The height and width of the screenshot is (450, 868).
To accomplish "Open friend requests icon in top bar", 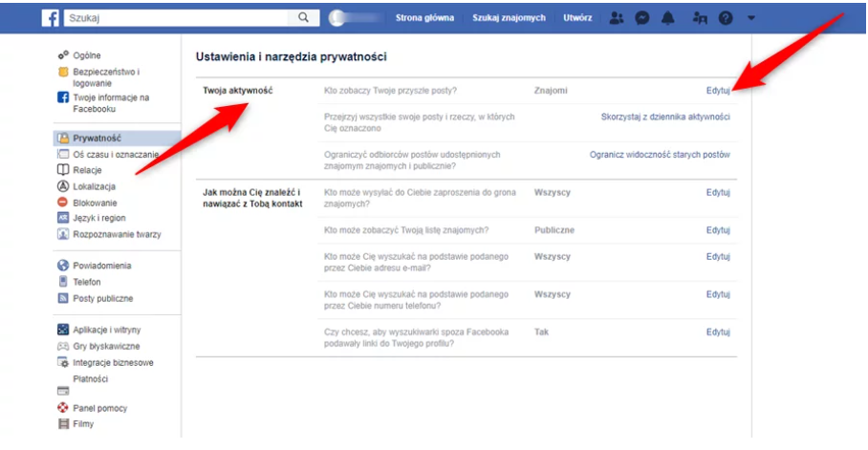I will pyautogui.click(x=616, y=18).
